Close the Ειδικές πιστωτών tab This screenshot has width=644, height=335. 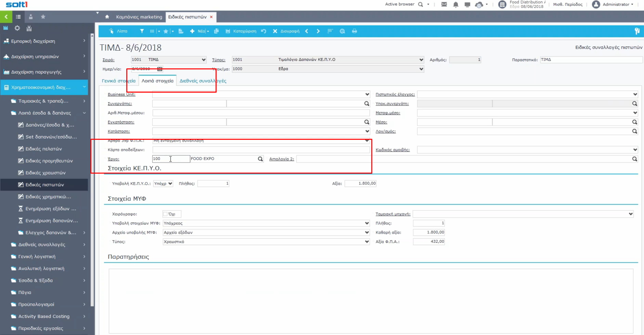(211, 17)
